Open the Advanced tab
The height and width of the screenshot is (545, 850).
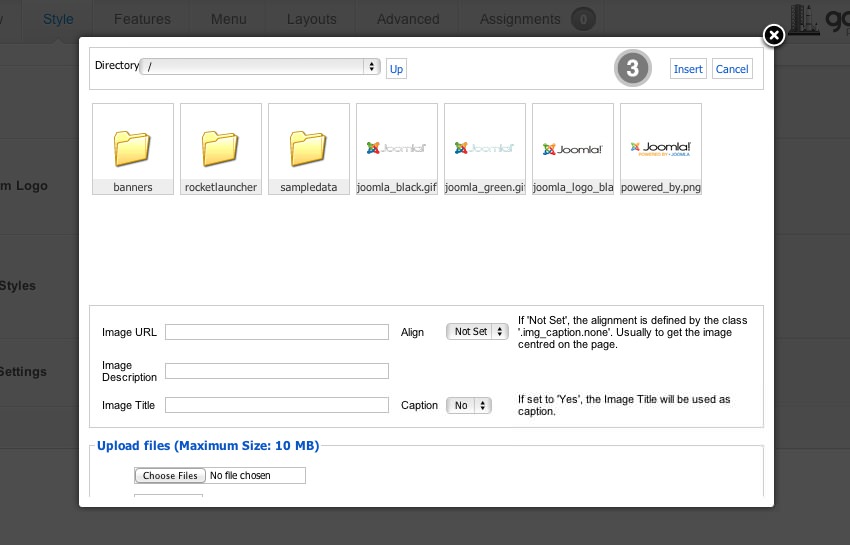[408, 19]
